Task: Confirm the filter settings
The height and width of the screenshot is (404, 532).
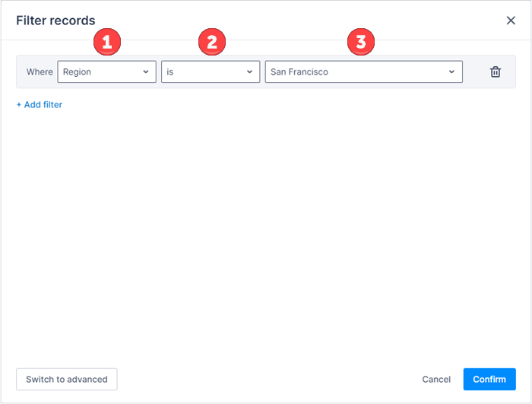Action: point(489,379)
